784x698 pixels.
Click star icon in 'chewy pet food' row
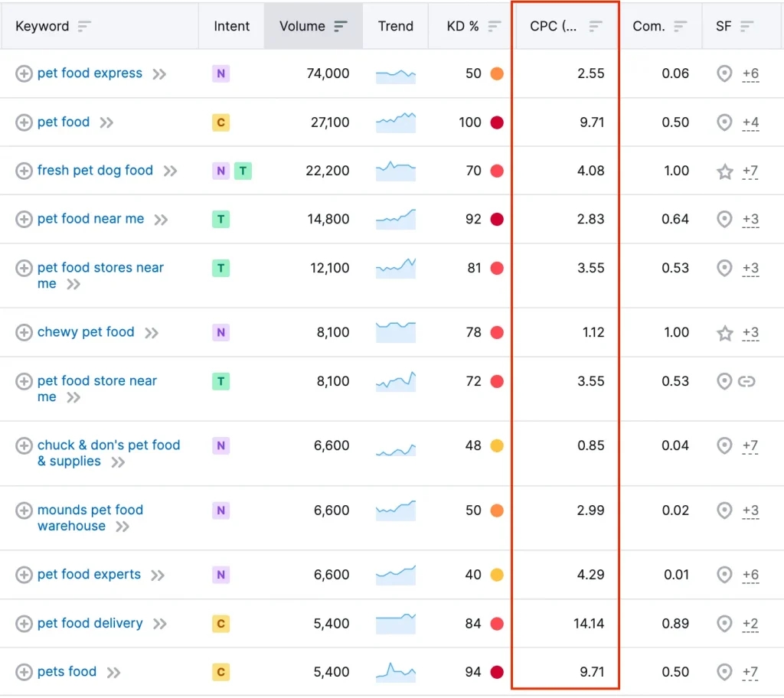725,333
